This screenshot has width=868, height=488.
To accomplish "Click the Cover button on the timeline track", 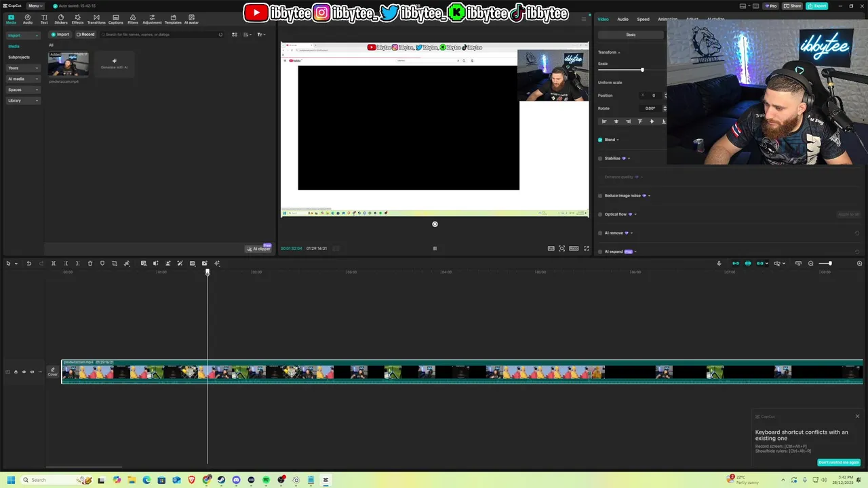I will [53, 371].
